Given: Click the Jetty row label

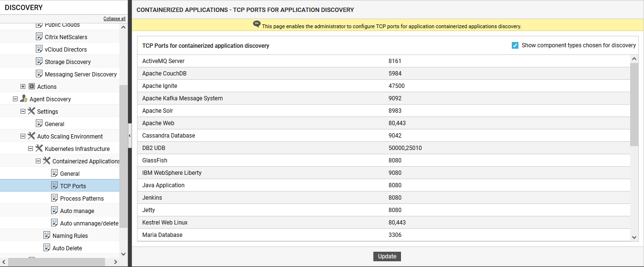Looking at the screenshot, I should tap(148, 210).
